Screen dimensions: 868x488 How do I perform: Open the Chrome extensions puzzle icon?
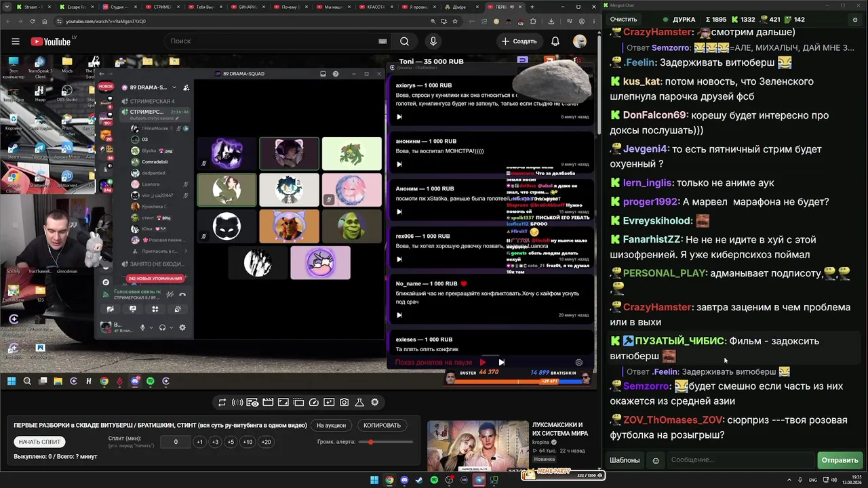click(x=533, y=21)
